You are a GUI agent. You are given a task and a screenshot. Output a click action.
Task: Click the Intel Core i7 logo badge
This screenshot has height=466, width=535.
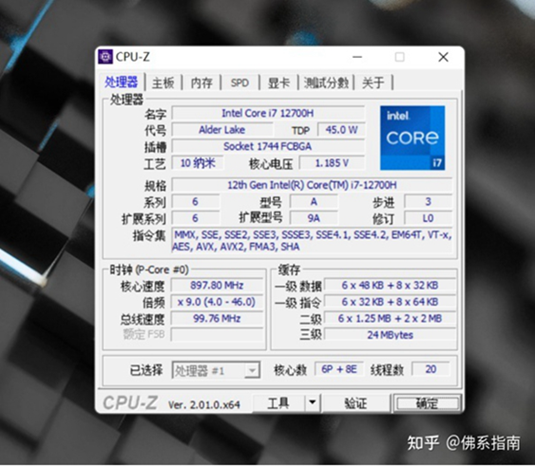(x=413, y=137)
